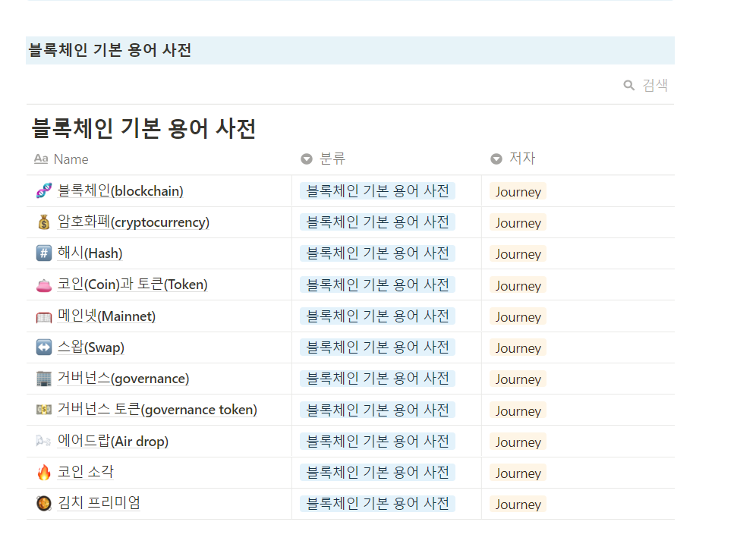756x547 pixels.
Task: Click the Journey tag in the 암호화폐 row
Action: tap(518, 222)
